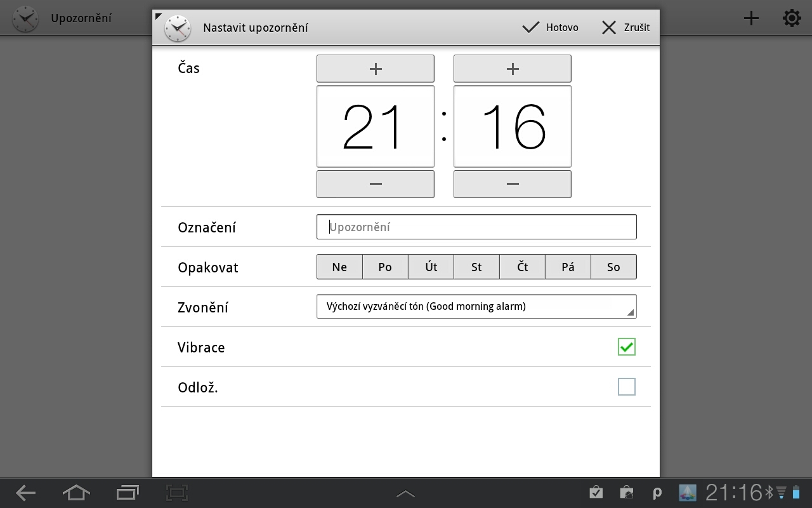Toggle repeating the alarm on Po (Monday)
This screenshot has width=812, height=508.
[x=385, y=267]
